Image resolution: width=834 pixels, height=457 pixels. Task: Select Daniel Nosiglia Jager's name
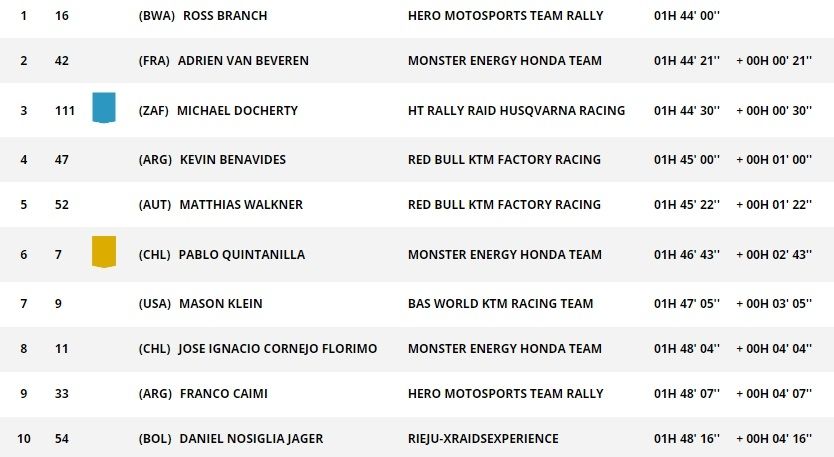(x=251, y=439)
